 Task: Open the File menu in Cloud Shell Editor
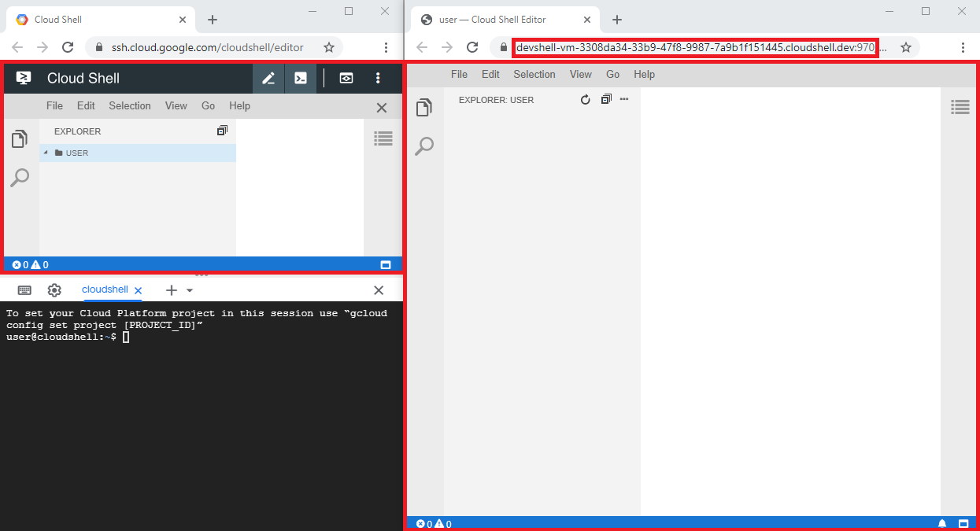pyautogui.click(x=459, y=74)
